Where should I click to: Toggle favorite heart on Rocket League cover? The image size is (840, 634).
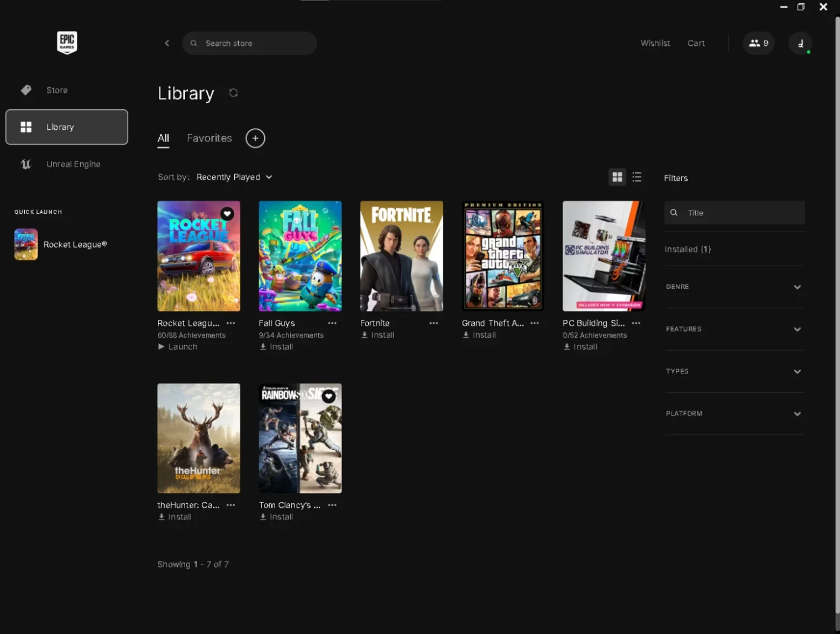[x=227, y=214]
